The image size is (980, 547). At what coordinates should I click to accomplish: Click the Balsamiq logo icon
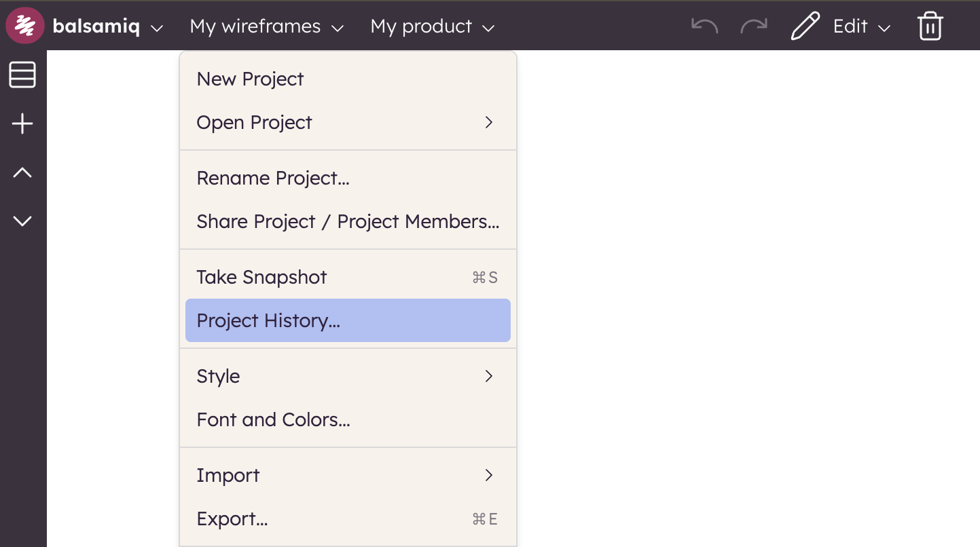[x=25, y=26]
